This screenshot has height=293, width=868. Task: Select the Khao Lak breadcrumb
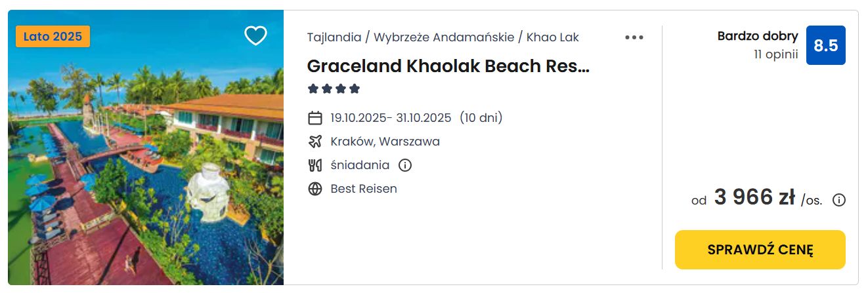coord(553,37)
